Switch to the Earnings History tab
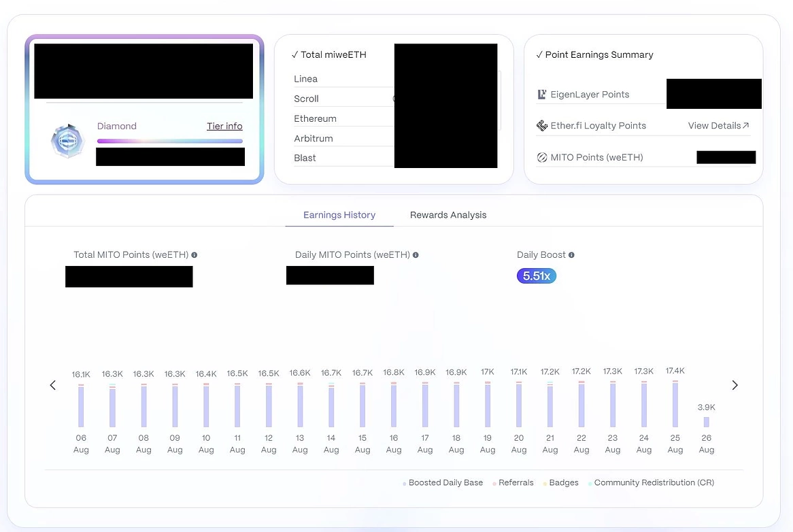Viewport: 793px width, 532px height. pyautogui.click(x=339, y=215)
